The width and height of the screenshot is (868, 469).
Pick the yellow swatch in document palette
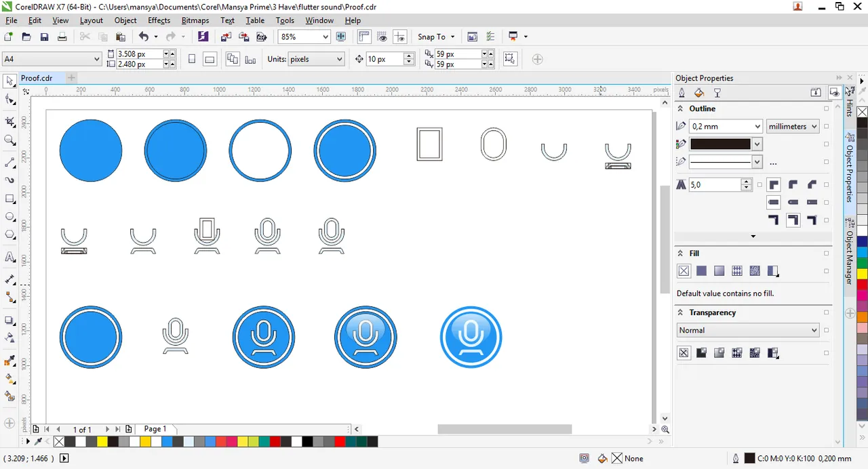coord(102,442)
